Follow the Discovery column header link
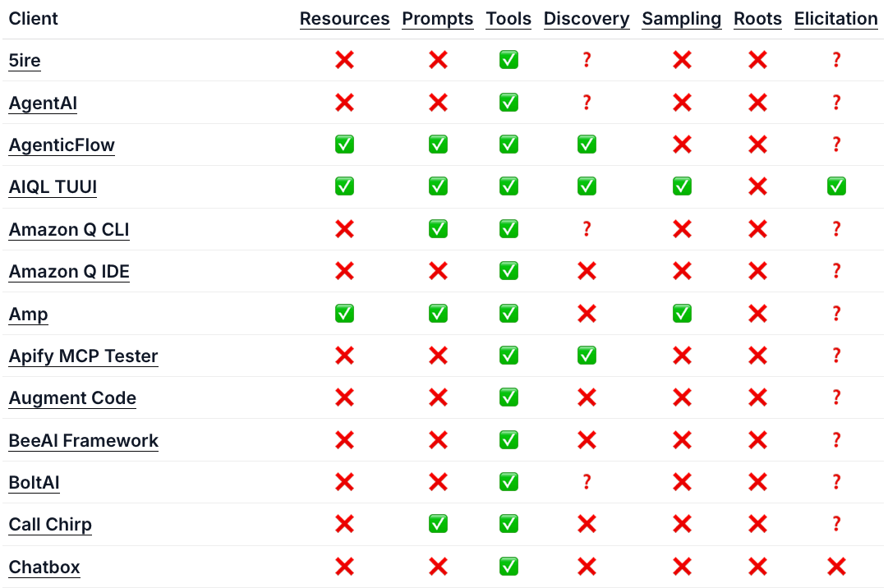 587,19
